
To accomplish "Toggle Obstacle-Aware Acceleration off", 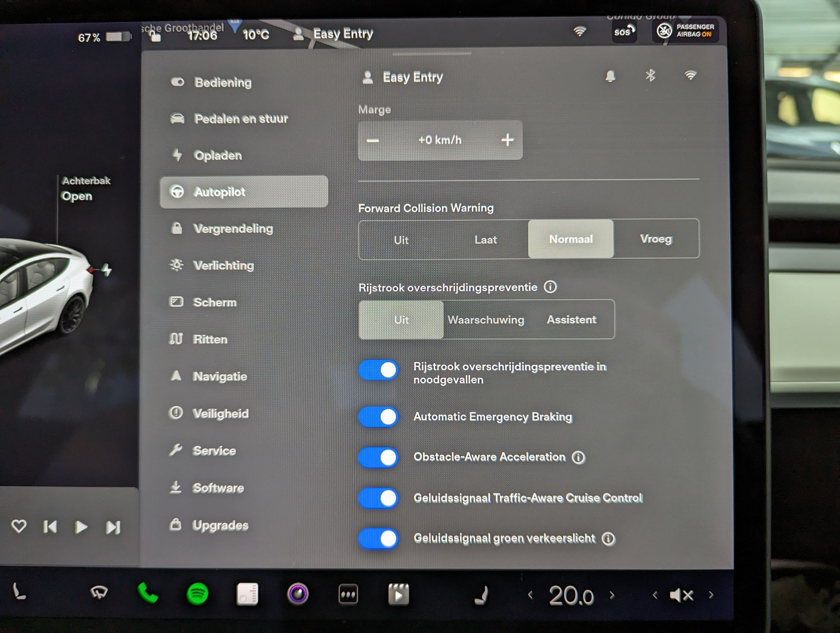I will pyautogui.click(x=379, y=457).
